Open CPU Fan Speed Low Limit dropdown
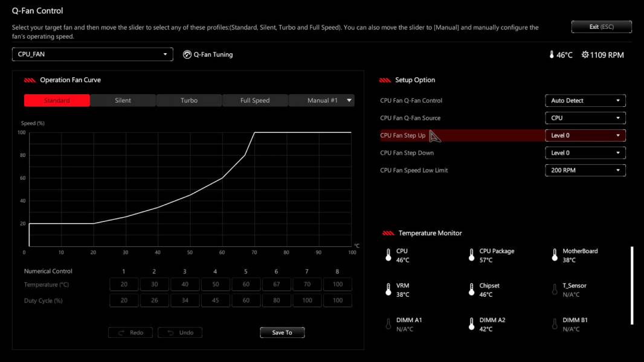 (585, 170)
